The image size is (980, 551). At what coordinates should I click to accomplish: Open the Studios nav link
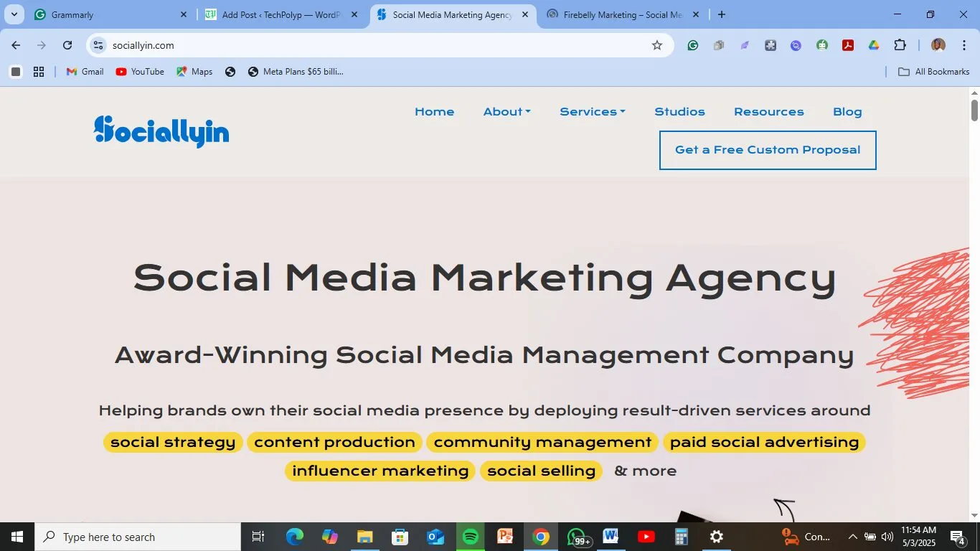point(679,112)
